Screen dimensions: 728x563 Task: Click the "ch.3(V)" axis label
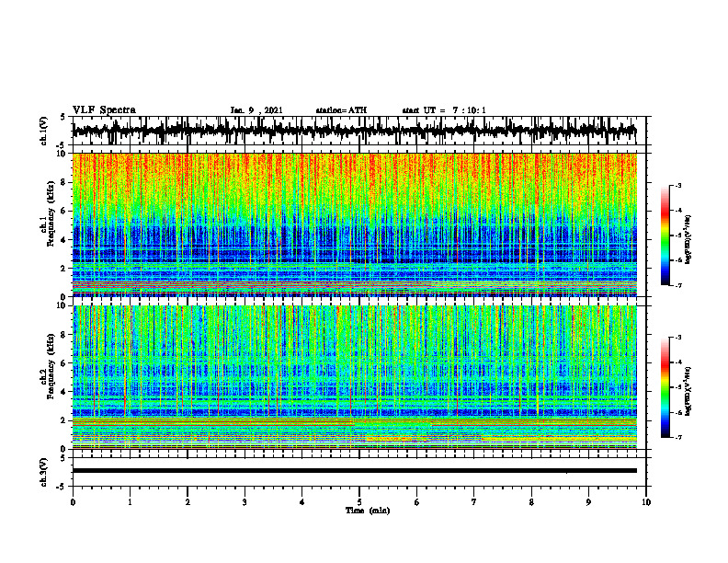(x=44, y=472)
